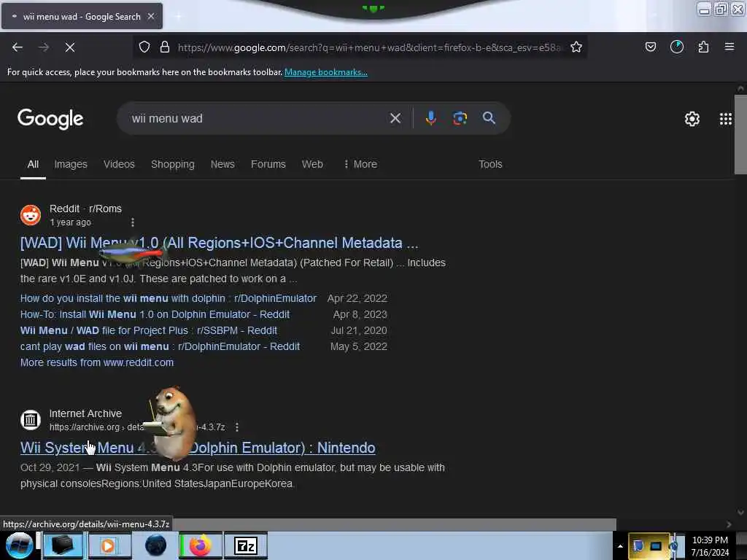747x560 pixels.
Task: Open Wii Menu / WAD file Project Plus link
Action: tap(149, 330)
